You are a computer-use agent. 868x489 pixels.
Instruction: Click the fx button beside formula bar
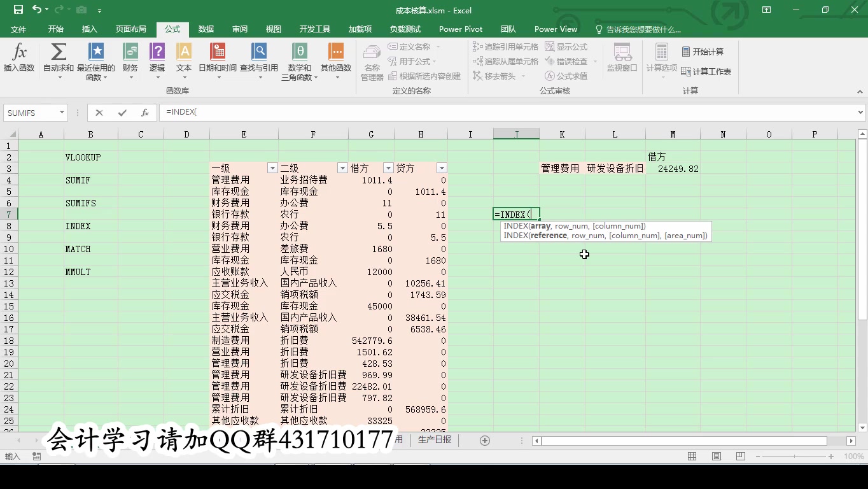[x=145, y=113]
